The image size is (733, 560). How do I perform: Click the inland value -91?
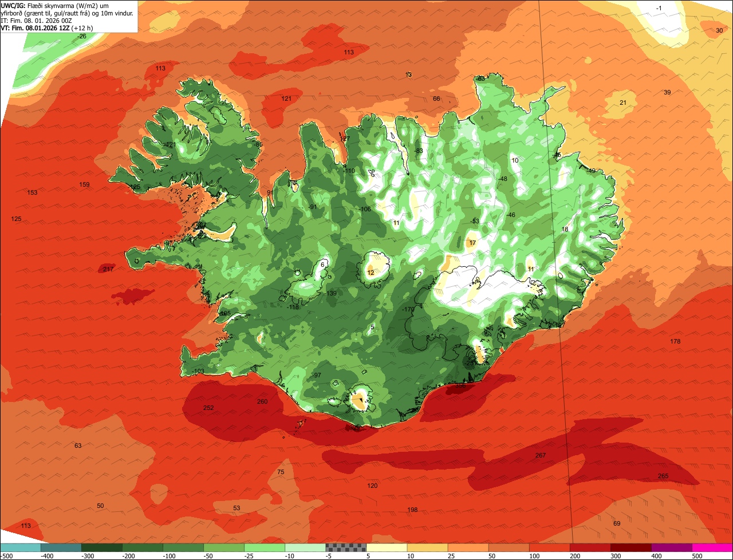[x=312, y=207]
